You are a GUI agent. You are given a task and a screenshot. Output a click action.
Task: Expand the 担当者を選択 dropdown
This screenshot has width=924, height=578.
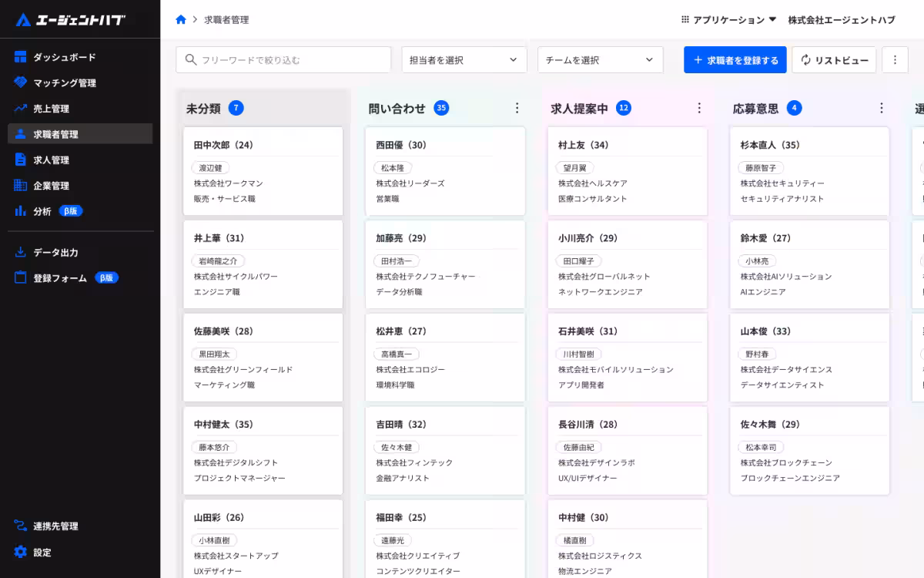tap(464, 59)
